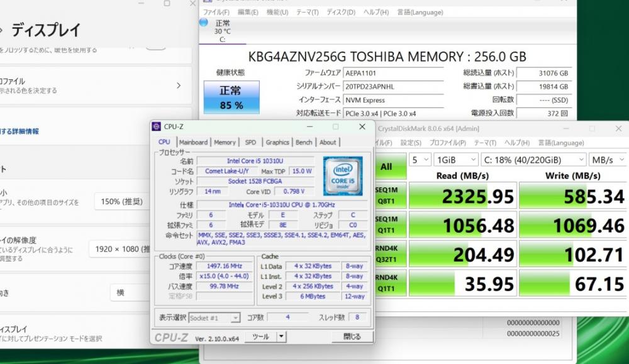
Task: Run the RND4K Q32T1 test button
Action: tap(391, 254)
